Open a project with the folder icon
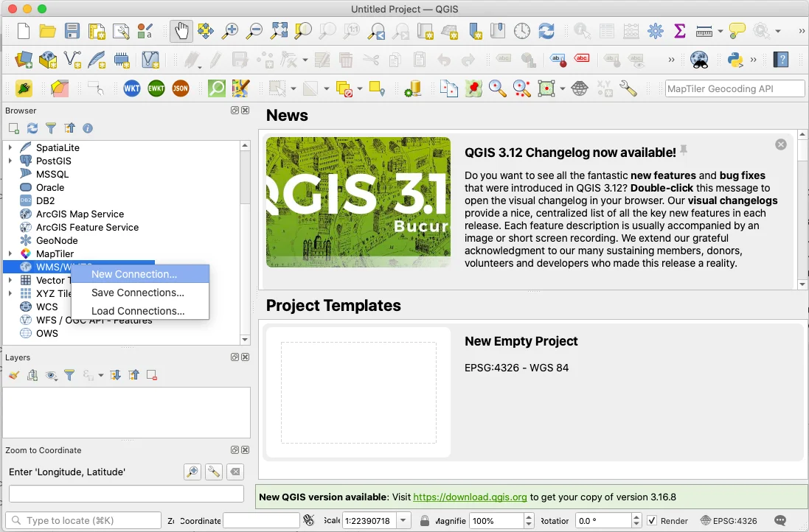 pyautogui.click(x=47, y=31)
